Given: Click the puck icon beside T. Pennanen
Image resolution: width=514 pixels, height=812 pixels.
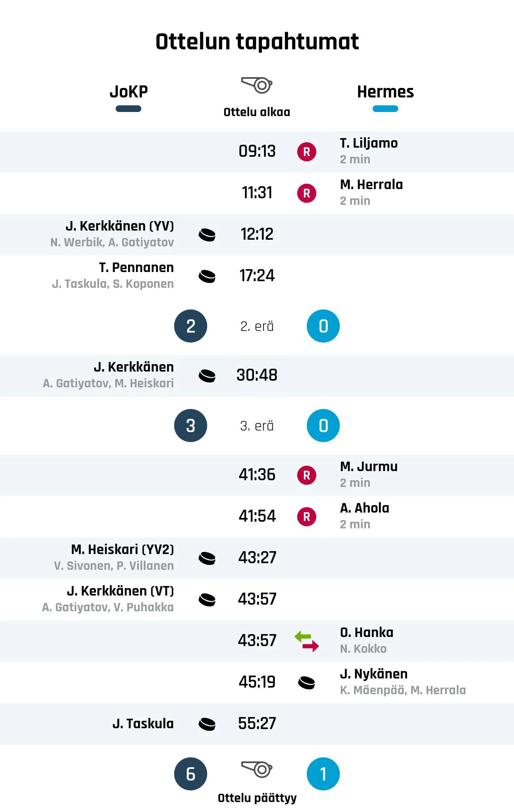Looking at the screenshot, I should [x=207, y=276].
